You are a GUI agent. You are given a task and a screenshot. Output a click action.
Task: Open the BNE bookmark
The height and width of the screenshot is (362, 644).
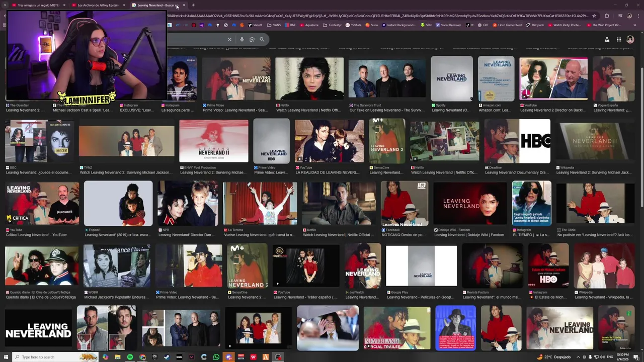coord(291,25)
